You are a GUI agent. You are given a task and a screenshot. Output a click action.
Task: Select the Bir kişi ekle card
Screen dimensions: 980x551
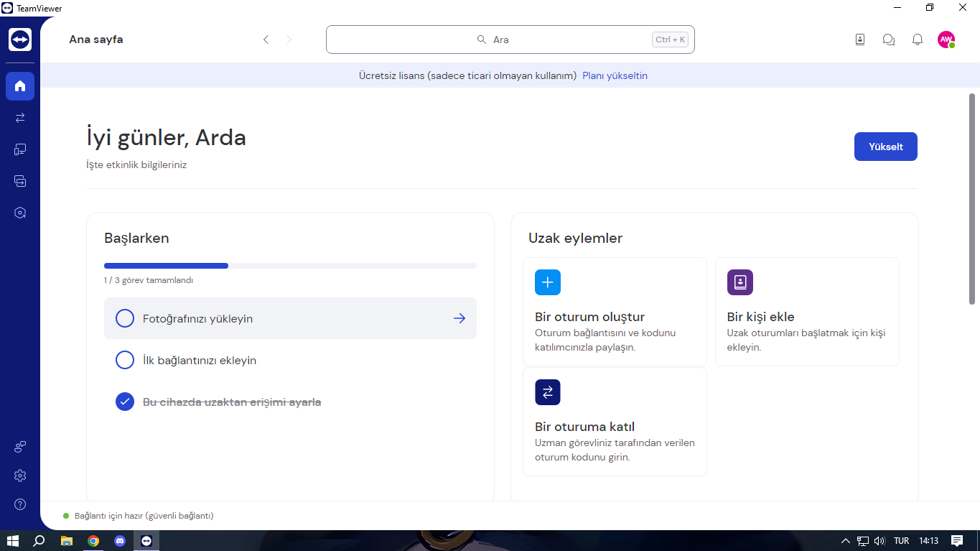(x=807, y=312)
